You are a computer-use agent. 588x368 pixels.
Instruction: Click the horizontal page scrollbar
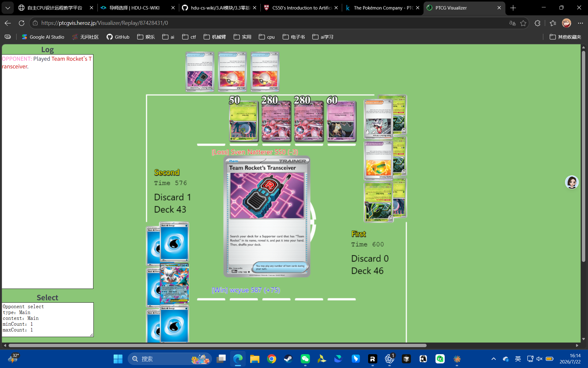click(x=217, y=345)
